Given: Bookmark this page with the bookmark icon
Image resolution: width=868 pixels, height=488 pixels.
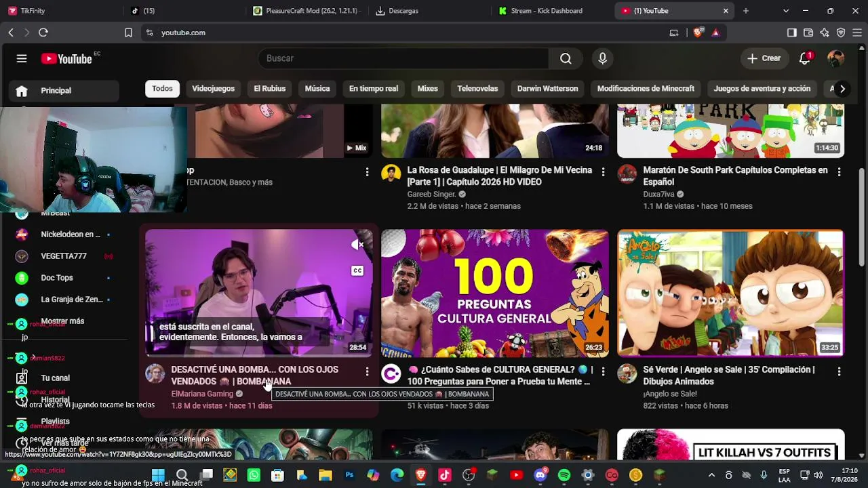Looking at the screenshot, I should click(x=128, y=33).
